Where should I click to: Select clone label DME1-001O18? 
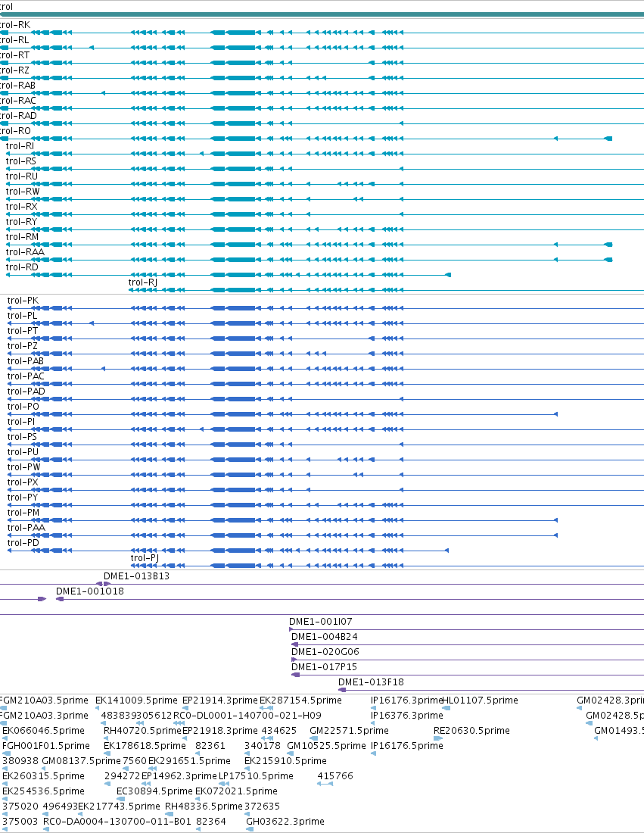(90, 591)
